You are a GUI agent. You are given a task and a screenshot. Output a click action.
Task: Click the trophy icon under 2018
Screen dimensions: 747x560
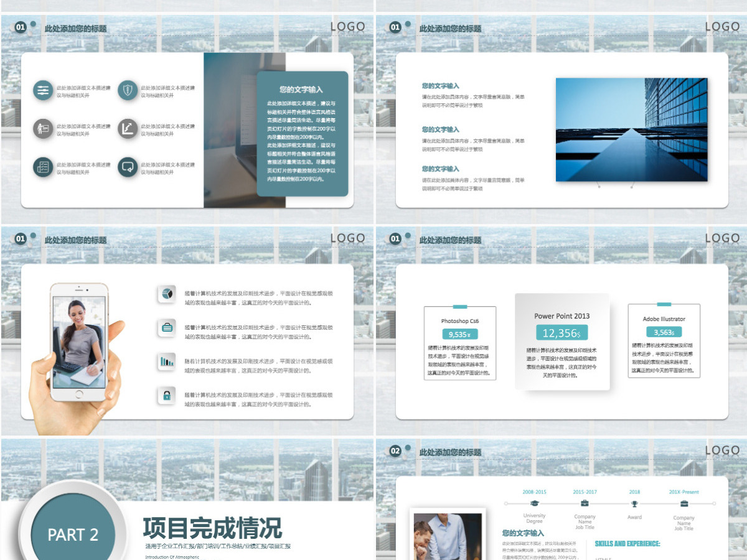634,503
